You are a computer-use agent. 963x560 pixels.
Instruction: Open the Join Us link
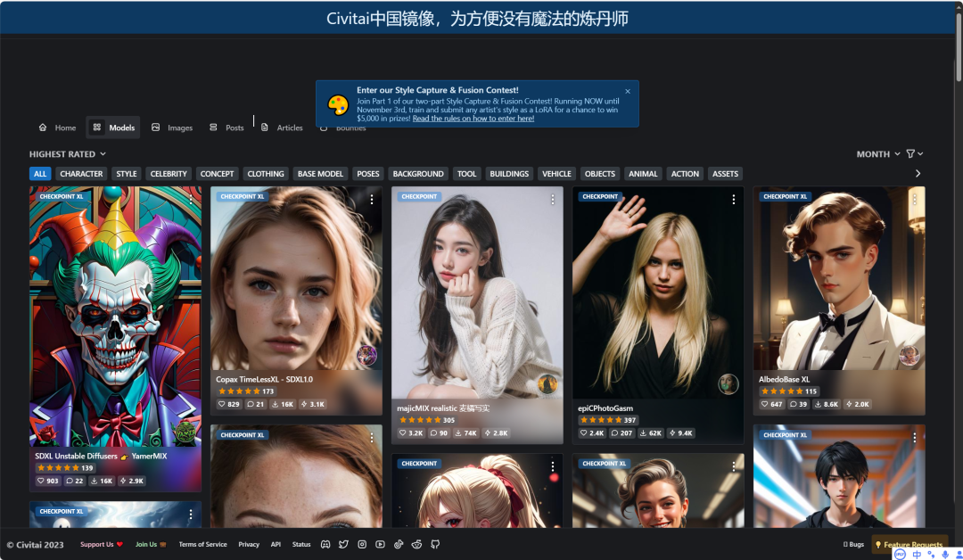(151, 544)
